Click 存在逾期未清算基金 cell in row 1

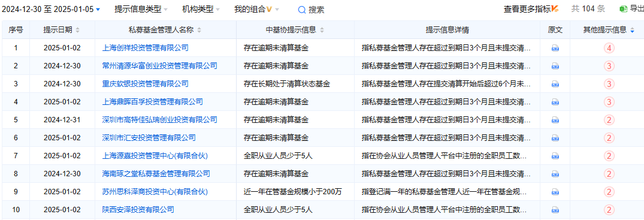click(x=276, y=48)
